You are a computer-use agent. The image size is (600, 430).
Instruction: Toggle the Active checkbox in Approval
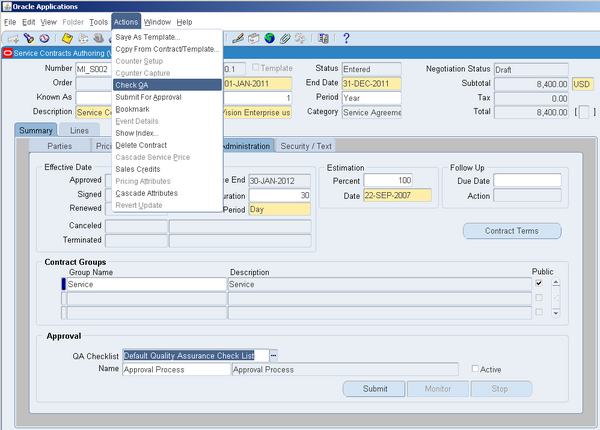coord(475,368)
